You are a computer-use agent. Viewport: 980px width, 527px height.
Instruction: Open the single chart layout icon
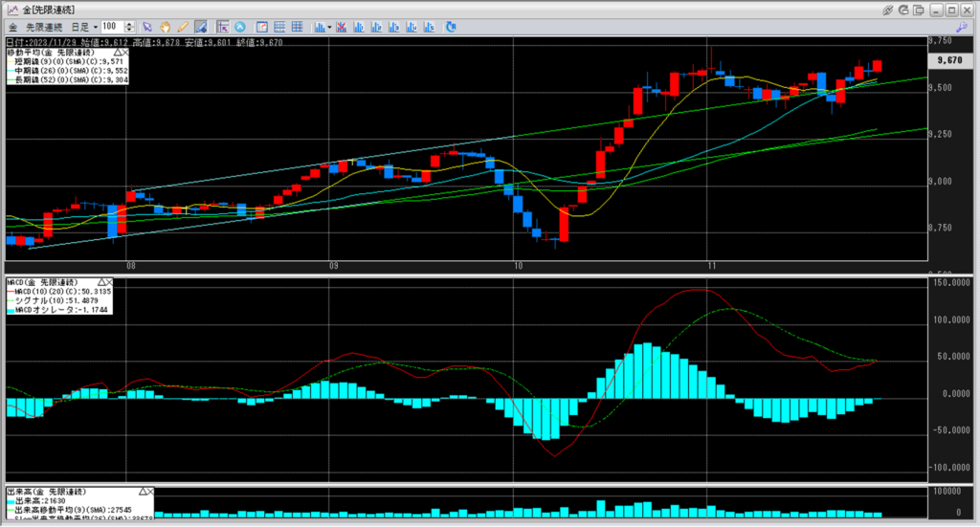[262, 27]
